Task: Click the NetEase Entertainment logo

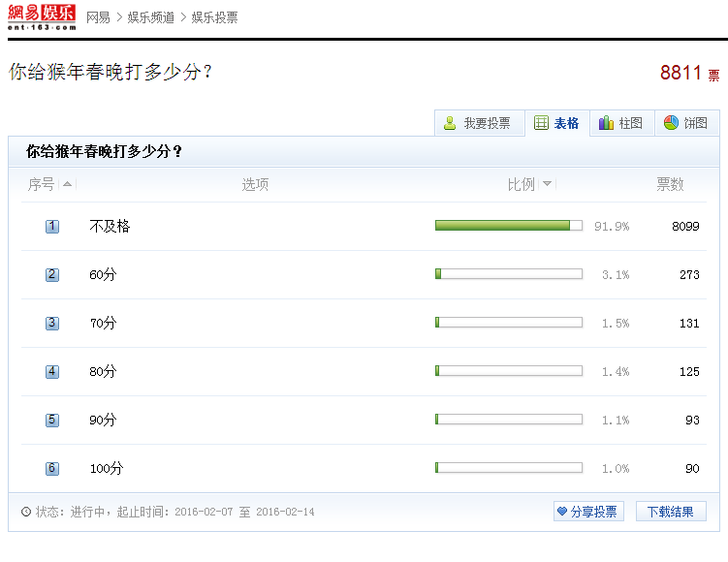Action: [x=41, y=17]
